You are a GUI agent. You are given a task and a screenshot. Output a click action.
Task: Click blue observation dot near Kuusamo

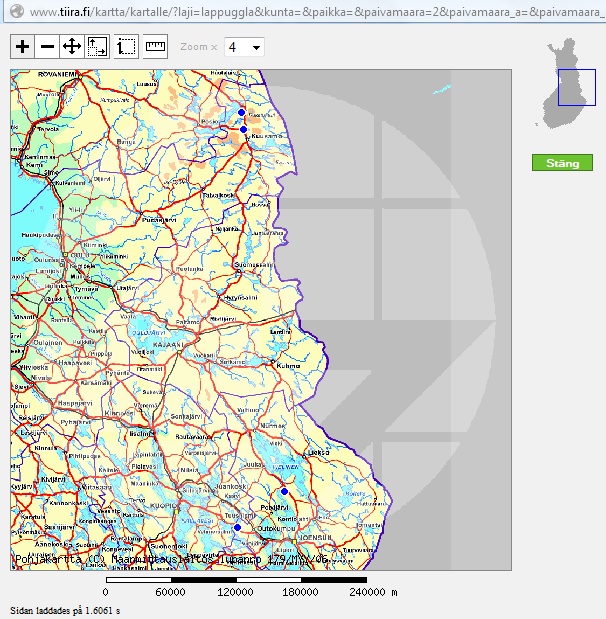(x=243, y=129)
